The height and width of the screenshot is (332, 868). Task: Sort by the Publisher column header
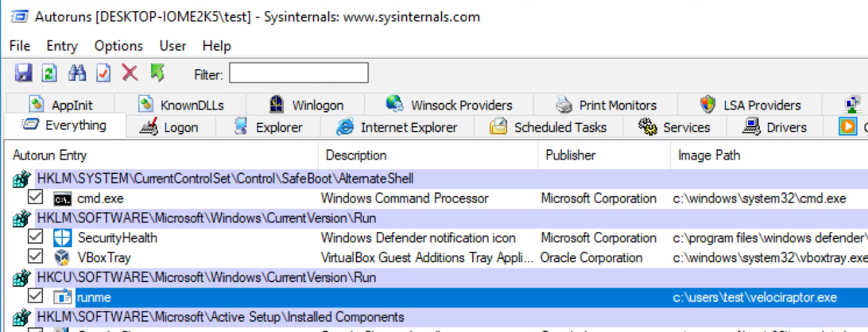[x=570, y=155]
